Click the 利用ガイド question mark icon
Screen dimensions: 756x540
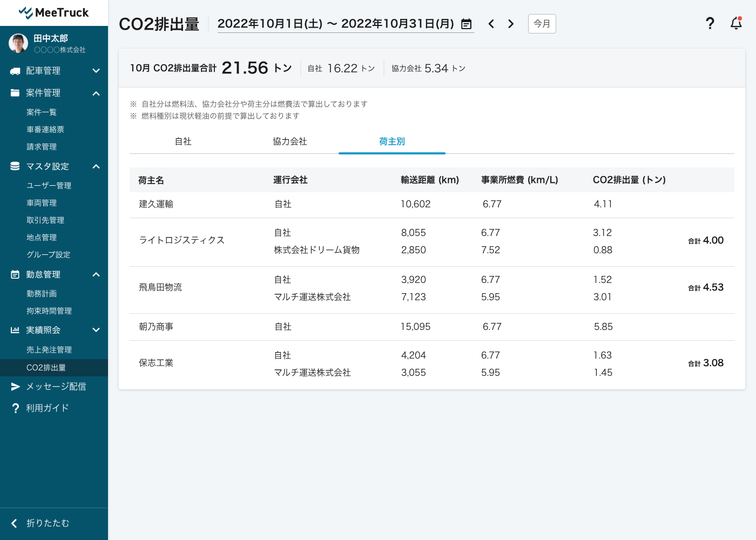tap(15, 408)
